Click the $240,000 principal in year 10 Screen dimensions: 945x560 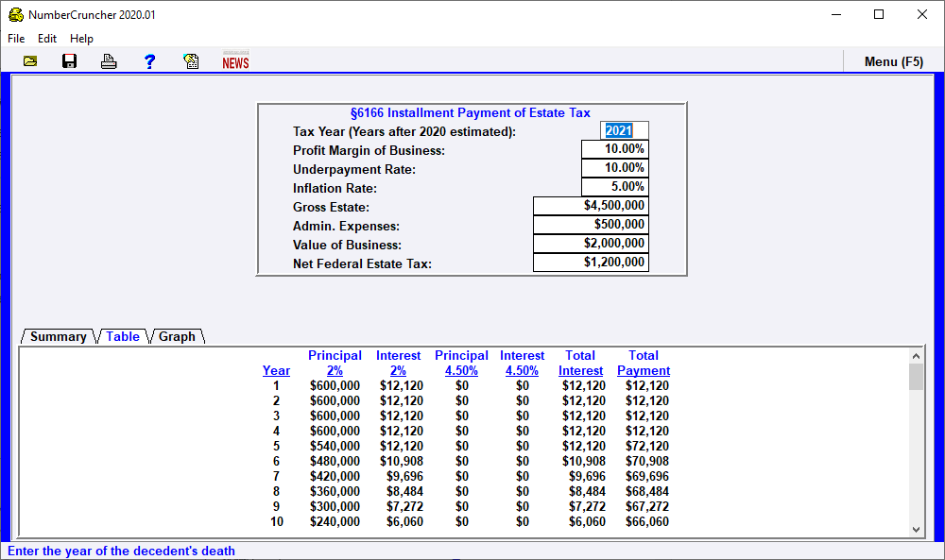(x=335, y=522)
